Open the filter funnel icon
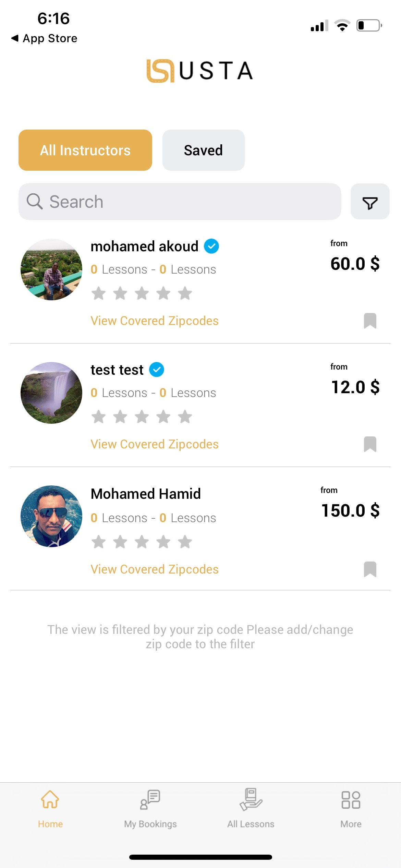 tap(370, 202)
